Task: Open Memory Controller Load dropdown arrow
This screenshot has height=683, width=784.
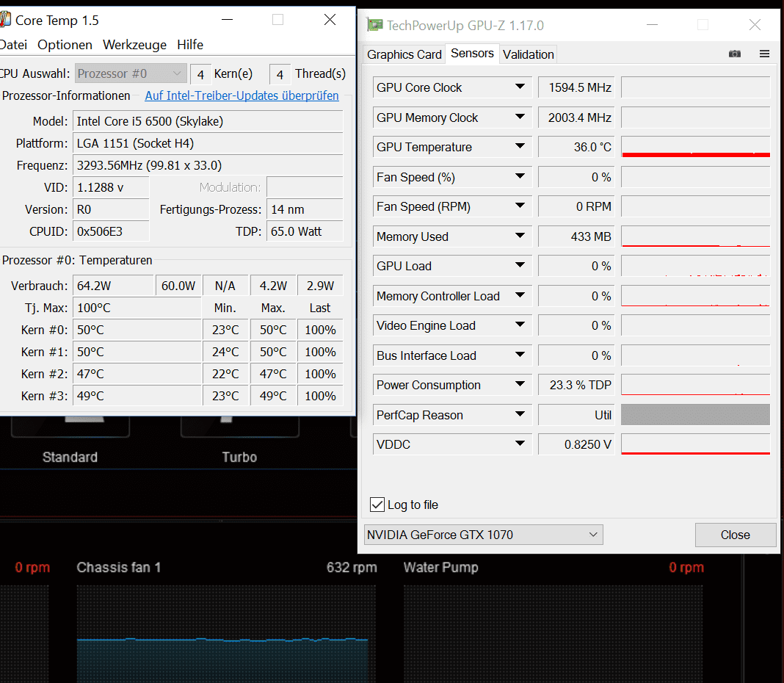Action: (520, 295)
